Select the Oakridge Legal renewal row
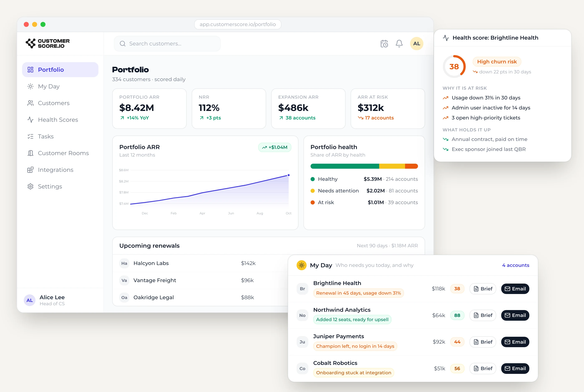Image resolution: width=584 pixels, height=392 pixels. pos(200,297)
